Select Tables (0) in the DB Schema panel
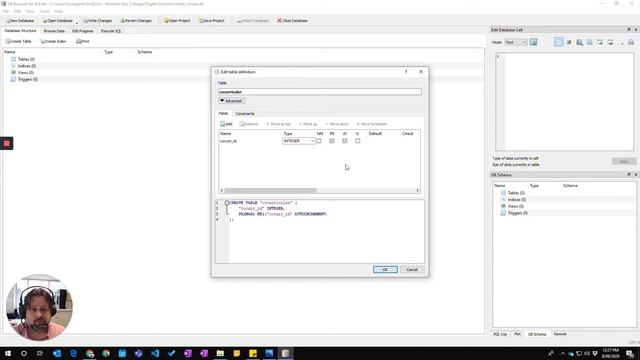Viewport: 640px width, 360px height. pos(516,193)
